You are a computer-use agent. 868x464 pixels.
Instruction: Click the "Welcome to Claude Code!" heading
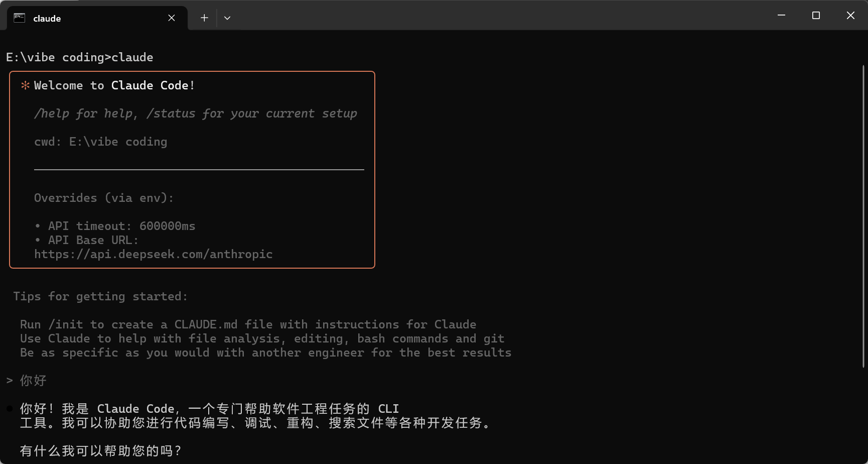(x=114, y=85)
